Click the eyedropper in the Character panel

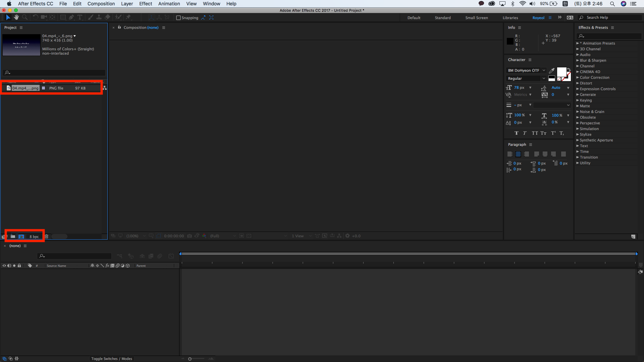[552, 70]
